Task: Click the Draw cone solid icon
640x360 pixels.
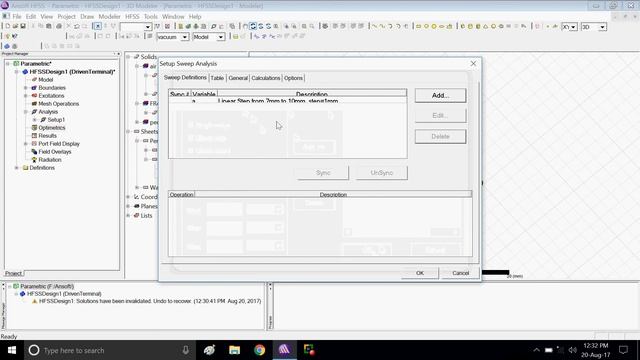Action: (x=486, y=26)
